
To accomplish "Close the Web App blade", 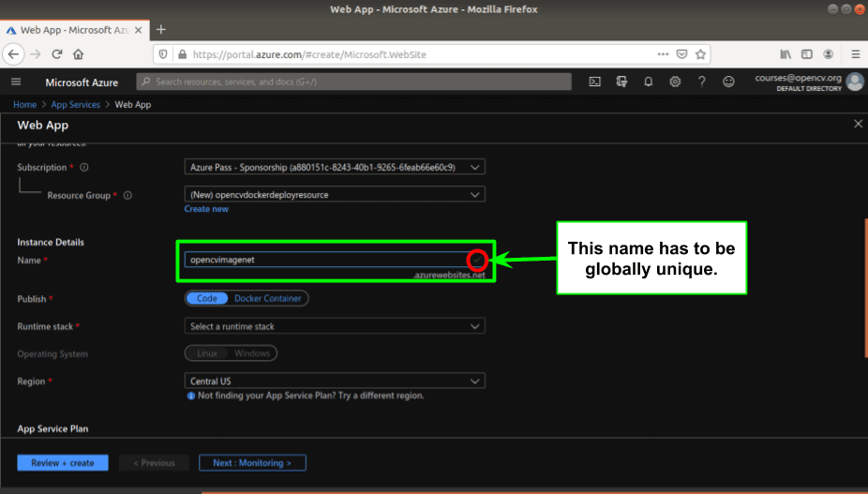I will click(858, 124).
